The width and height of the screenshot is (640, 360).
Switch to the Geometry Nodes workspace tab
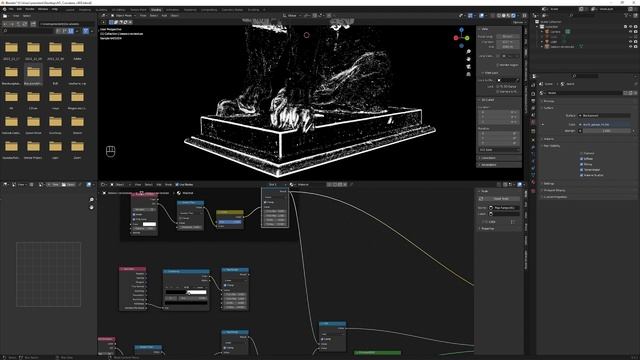(x=232, y=9)
